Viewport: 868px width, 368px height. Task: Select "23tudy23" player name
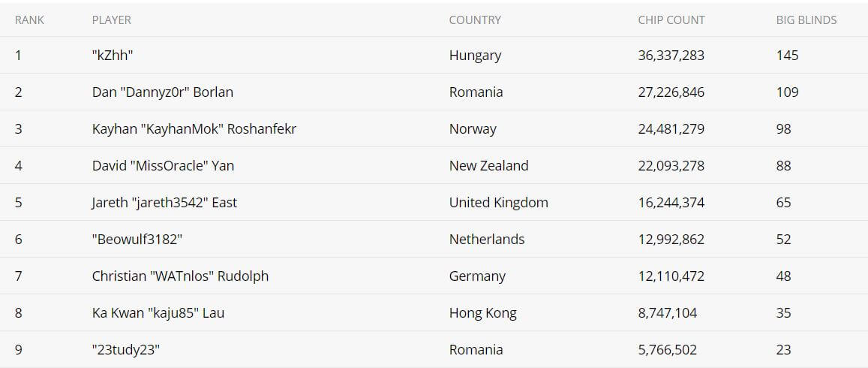pyautogui.click(x=126, y=350)
